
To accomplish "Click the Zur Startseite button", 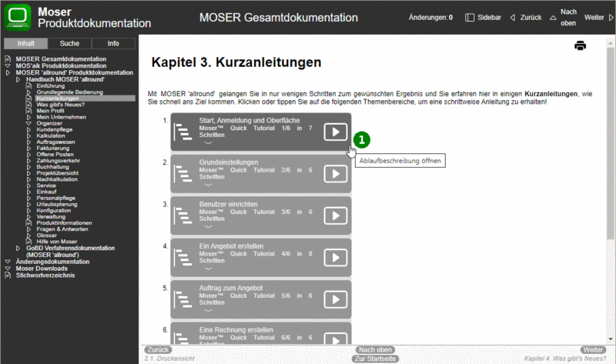I will (375, 359).
